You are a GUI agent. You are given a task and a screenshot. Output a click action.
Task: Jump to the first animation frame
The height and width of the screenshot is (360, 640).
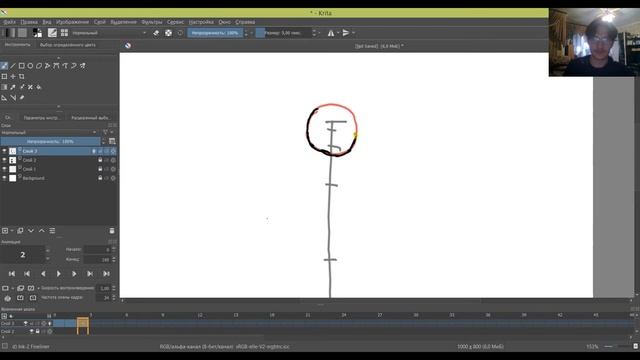pyautogui.click(x=12, y=274)
